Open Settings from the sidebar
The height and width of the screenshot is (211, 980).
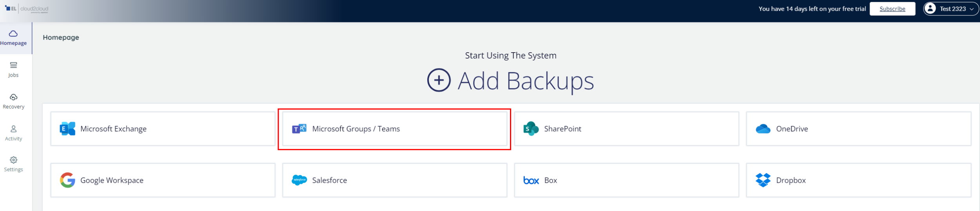pos(13,164)
